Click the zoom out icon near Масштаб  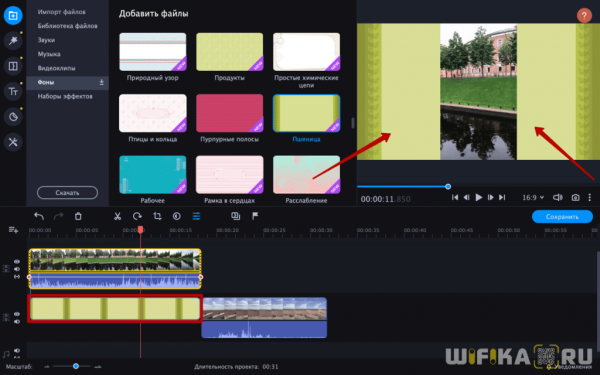(x=47, y=367)
